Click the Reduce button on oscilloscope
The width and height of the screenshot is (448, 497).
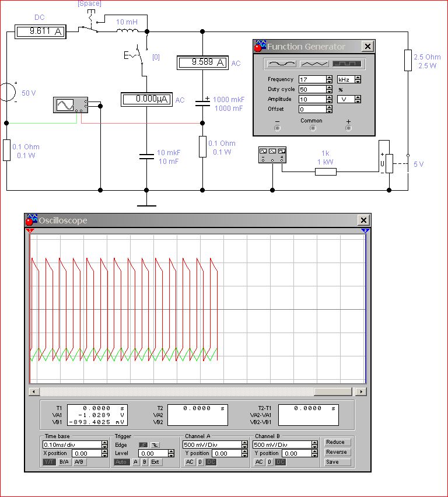[x=338, y=442]
